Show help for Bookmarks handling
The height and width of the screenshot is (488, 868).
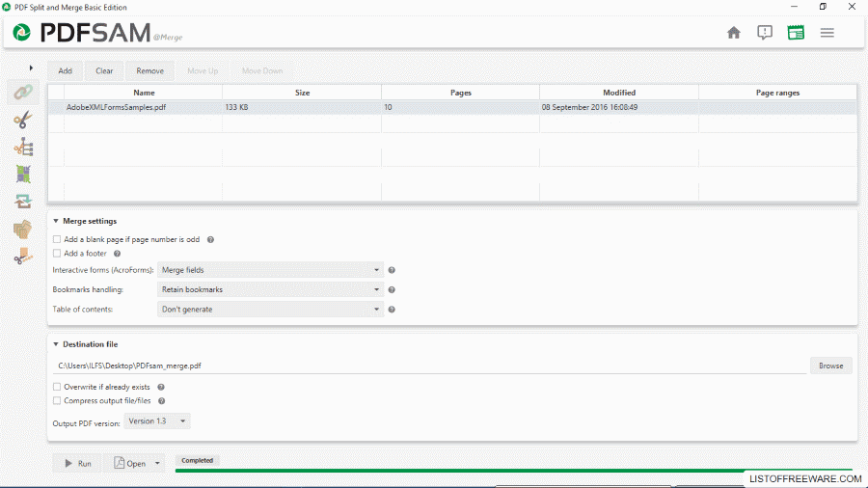pos(392,290)
